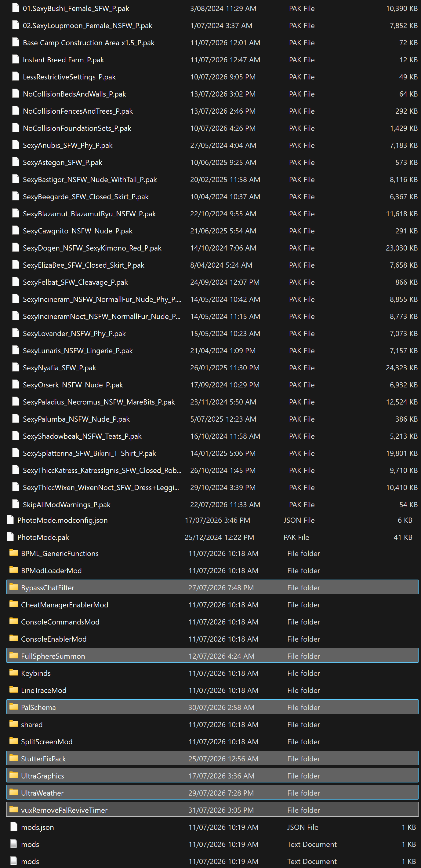
Task: Select the size value 1,429 KB
Action: click(404, 128)
